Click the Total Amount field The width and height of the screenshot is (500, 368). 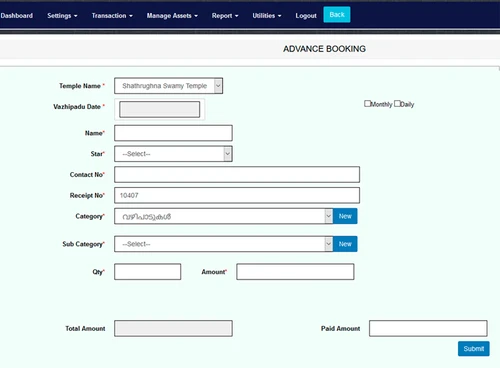173,329
